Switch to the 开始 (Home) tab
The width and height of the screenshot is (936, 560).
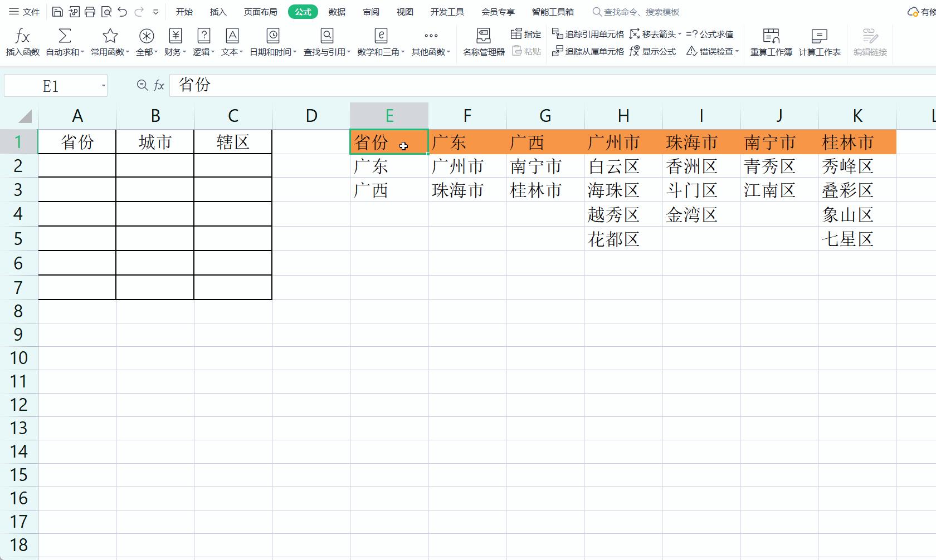click(184, 12)
